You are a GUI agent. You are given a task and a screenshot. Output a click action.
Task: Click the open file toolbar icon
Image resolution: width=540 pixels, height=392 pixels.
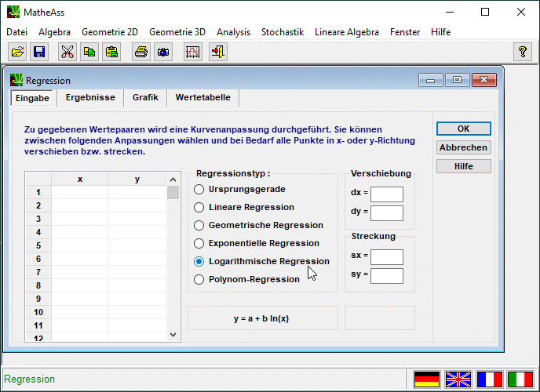(x=17, y=52)
